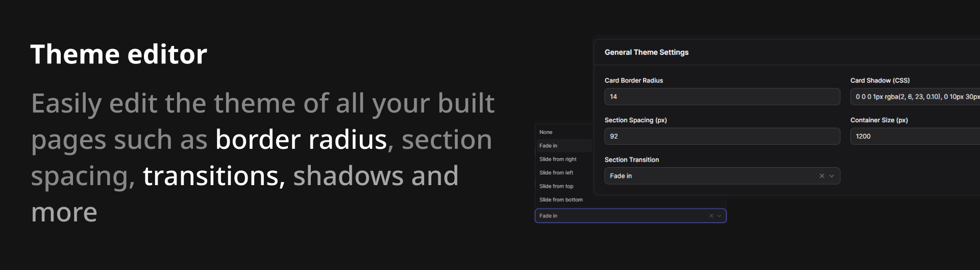Open the purple-outlined select's chevron arrow
The width and height of the screenshot is (980, 270).
click(x=719, y=216)
